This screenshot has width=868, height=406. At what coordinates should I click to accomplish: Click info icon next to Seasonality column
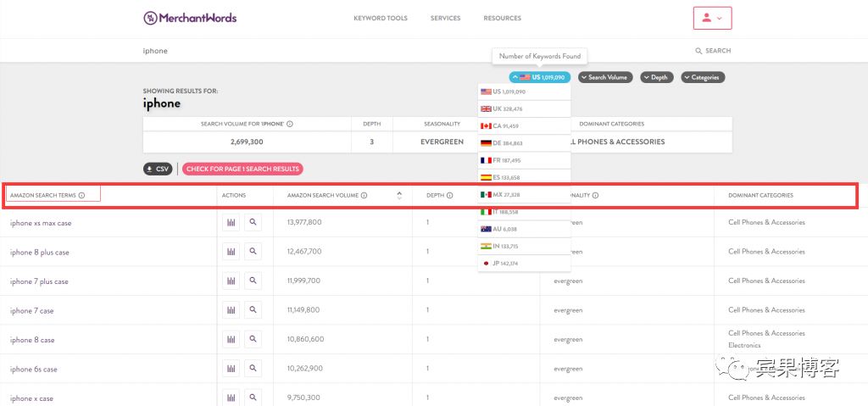596,196
